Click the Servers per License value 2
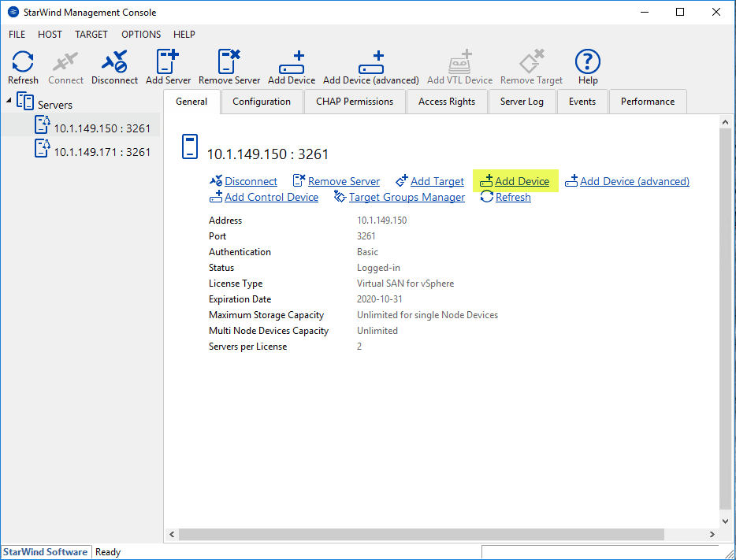Screen dimensions: 736x560 359,347
